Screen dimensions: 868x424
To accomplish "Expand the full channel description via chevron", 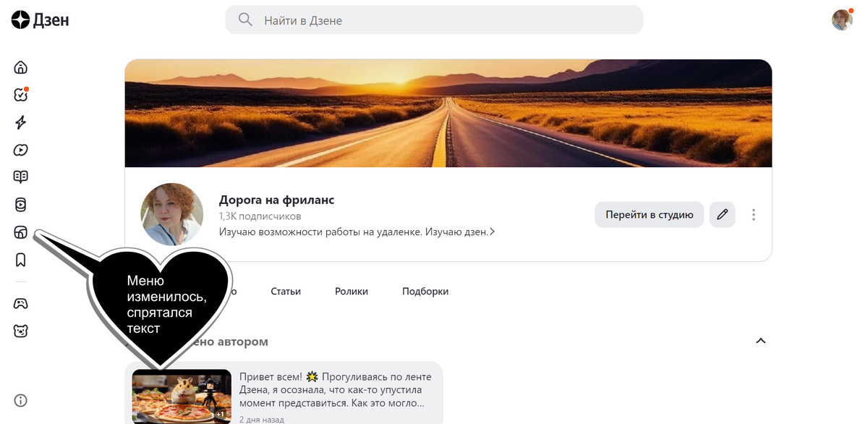I will 493,232.
